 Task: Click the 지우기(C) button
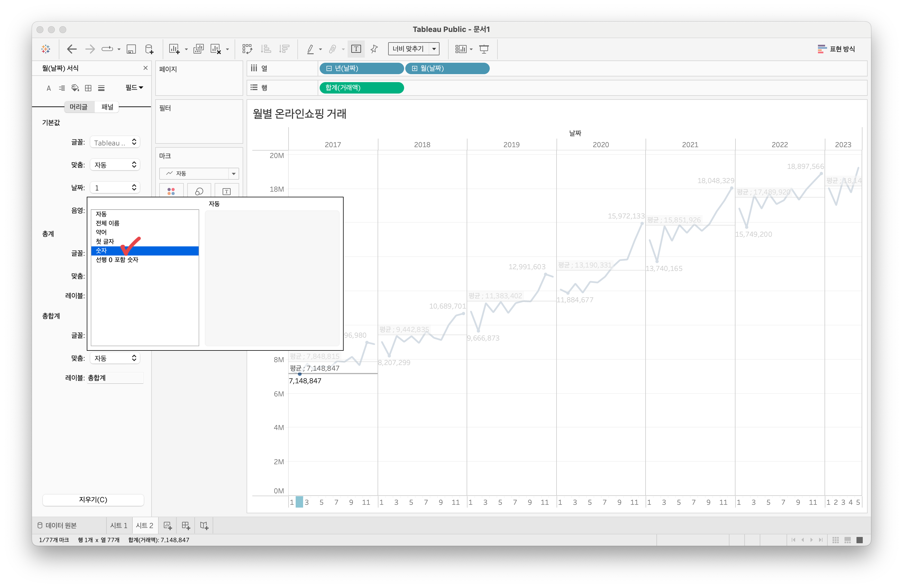[x=93, y=500]
